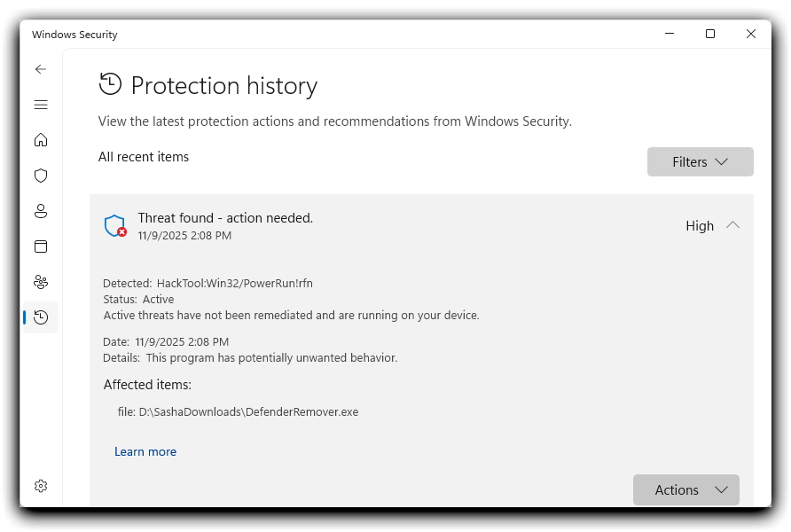
Task: Click the threat shield warning icon
Action: 115,226
